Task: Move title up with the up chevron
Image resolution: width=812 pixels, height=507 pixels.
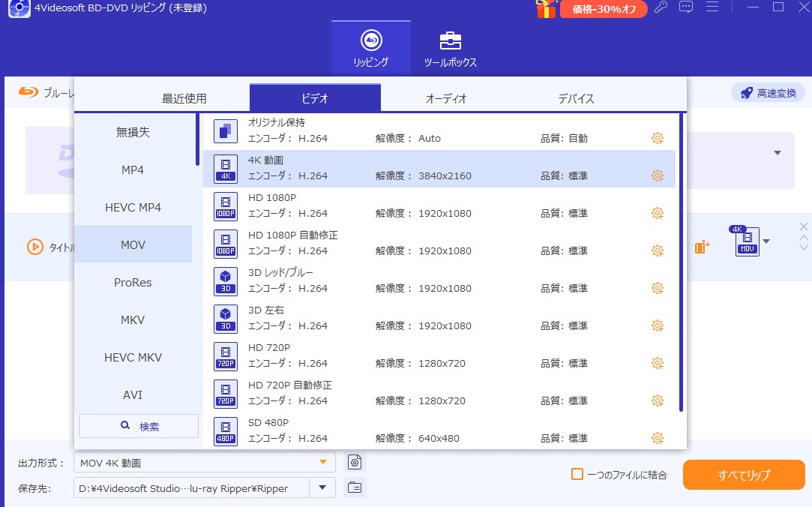Action: click(x=803, y=237)
